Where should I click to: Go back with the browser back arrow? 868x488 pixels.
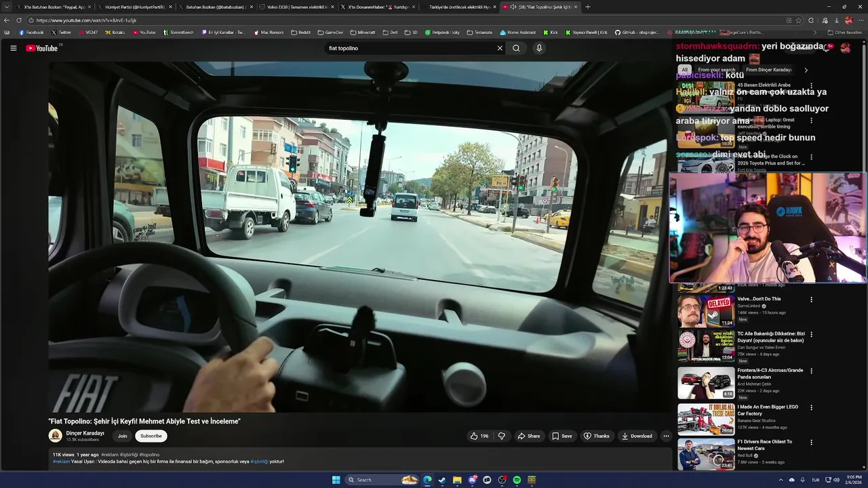click(x=7, y=20)
